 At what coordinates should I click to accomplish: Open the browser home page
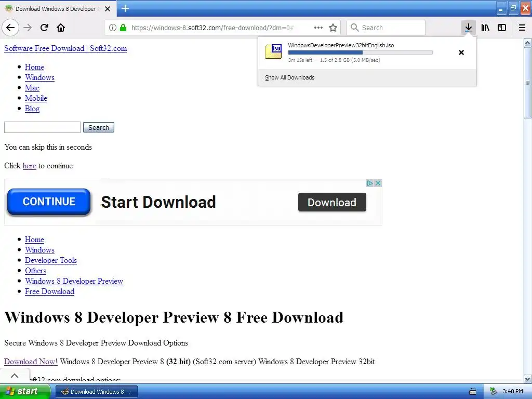61,28
